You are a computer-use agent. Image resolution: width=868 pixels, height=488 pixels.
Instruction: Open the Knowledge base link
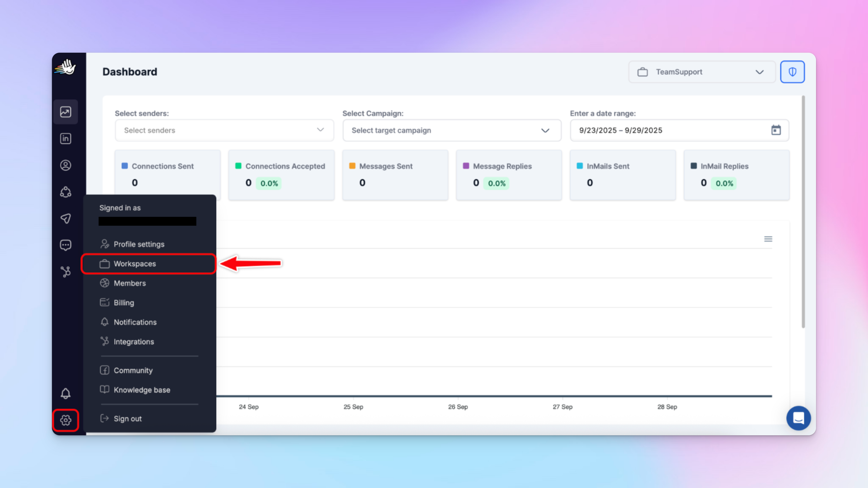pyautogui.click(x=142, y=390)
